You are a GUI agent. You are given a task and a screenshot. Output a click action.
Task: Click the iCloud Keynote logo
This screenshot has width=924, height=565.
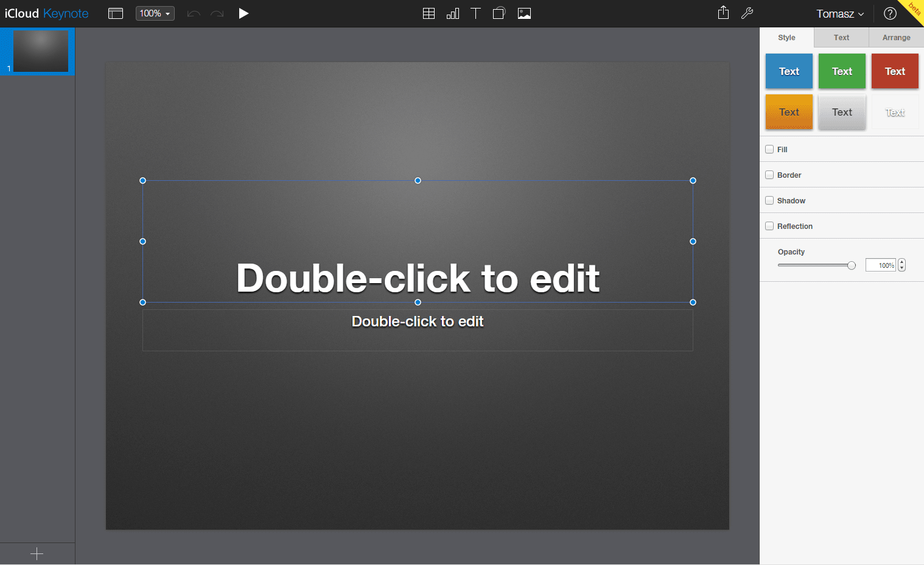[46, 13]
